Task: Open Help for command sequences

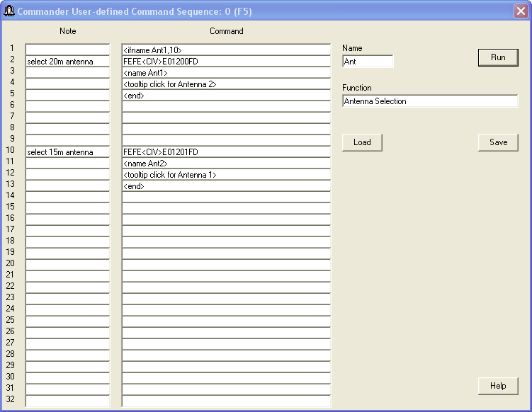Action: point(498,386)
